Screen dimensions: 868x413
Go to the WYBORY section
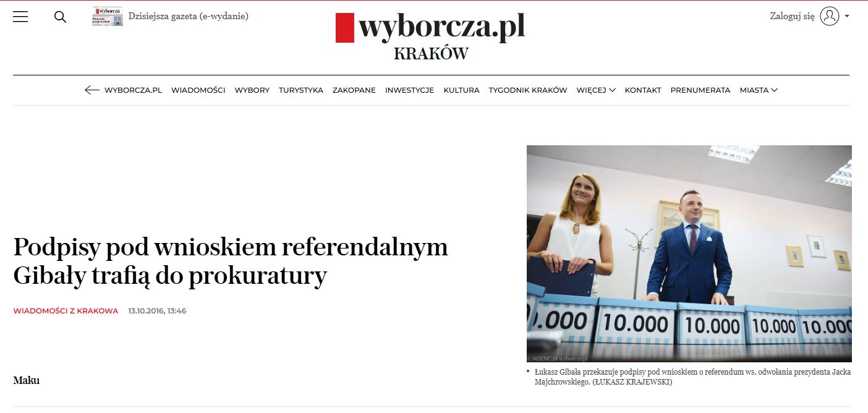tap(252, 90)
